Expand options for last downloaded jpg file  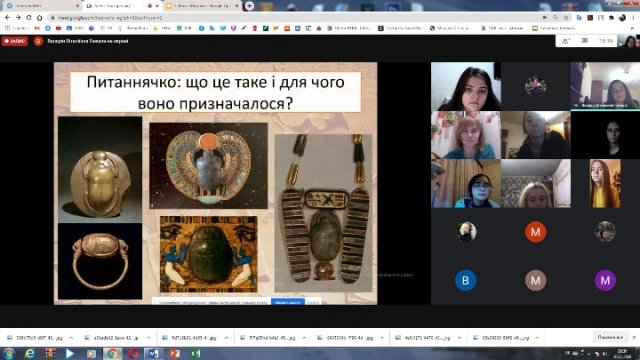pyautogui.click(x=537, y=338)
